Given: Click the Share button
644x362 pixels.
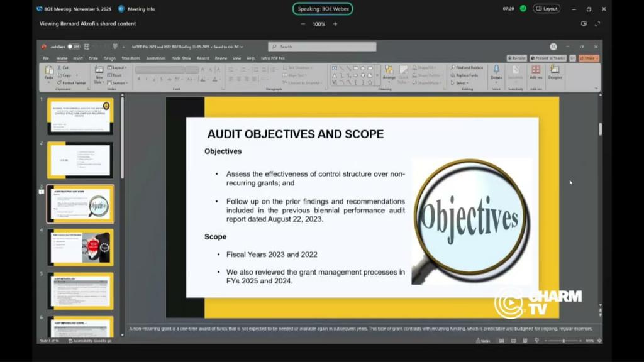Looking at the screenshot, I should [x=588, y=58].
